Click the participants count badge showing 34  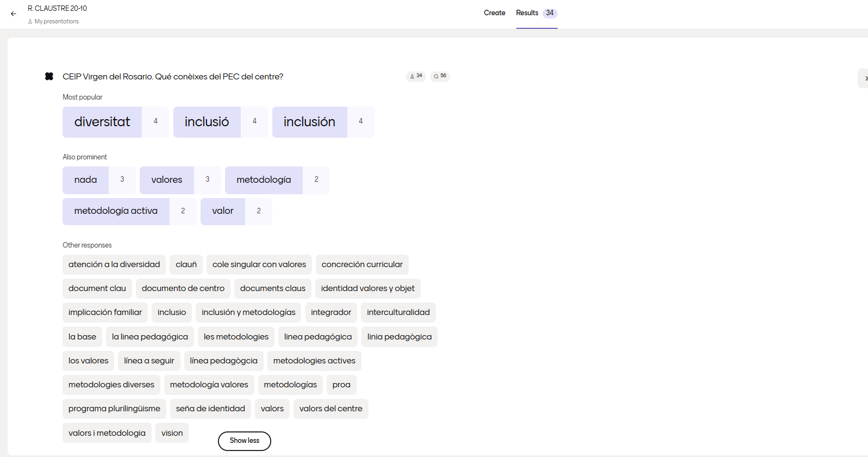tap(416, 76)
